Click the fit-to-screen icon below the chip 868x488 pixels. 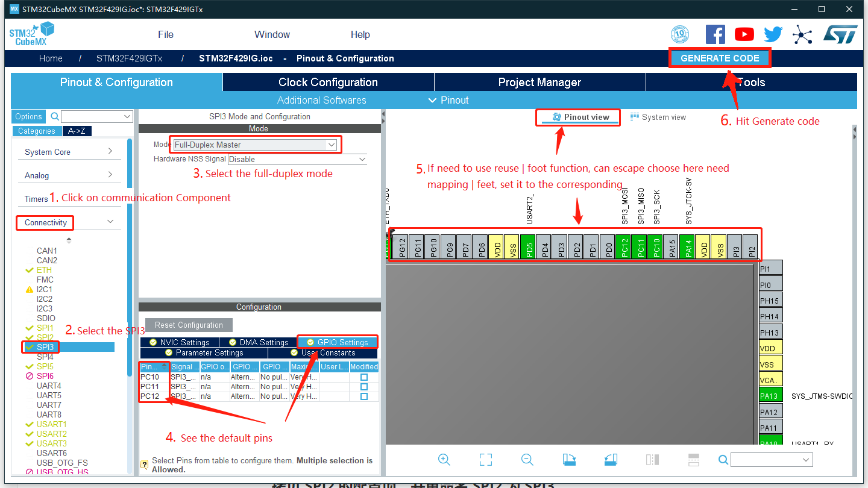pyautogui.click(x=486, y=460)
